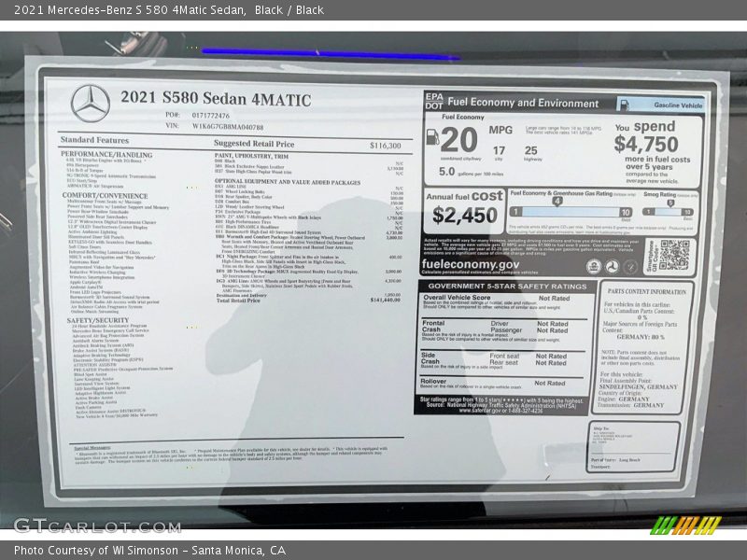747x560 pixels.
Task: Click the 'GERMANY: 80 %' parts content line
Action: click(641, 337)
